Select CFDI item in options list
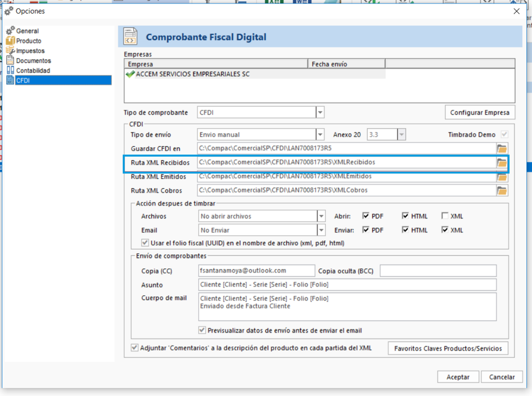Image resolution: width=532 pixels, height=396 pixels. point(23,80)
